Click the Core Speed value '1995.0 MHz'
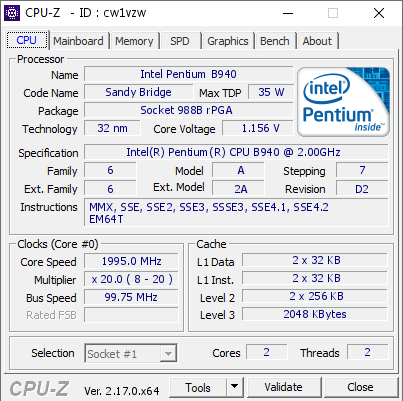403x401 pixels. (131, 261)
